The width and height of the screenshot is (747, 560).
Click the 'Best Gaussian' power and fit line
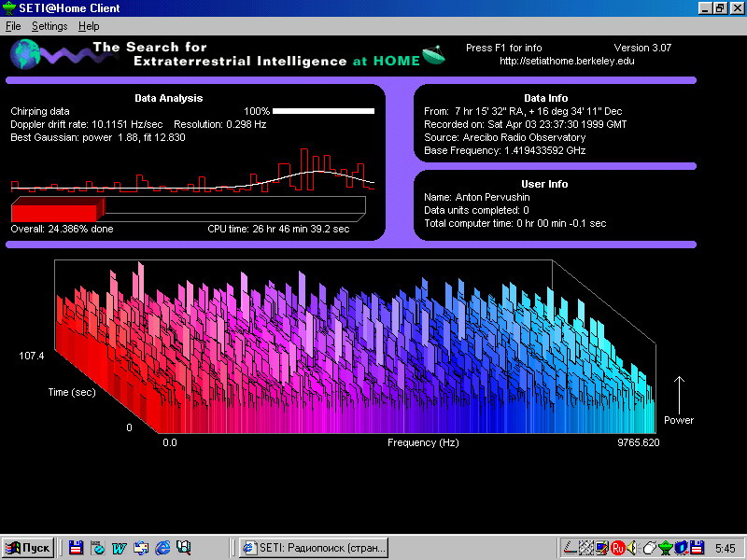(98, 137)
